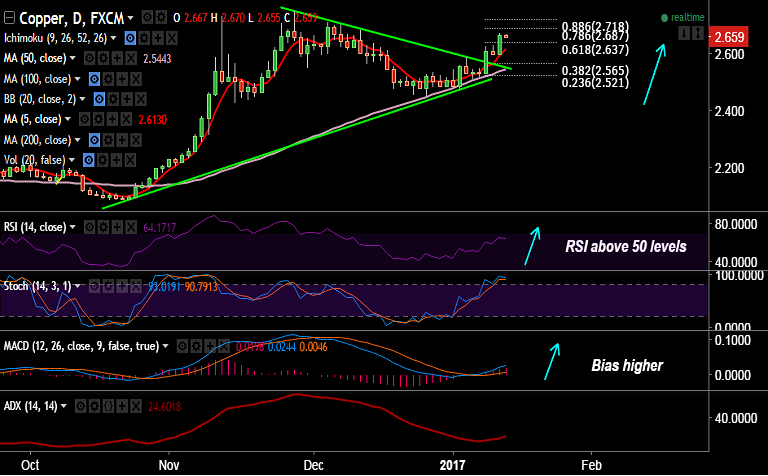
Task: Click the plus icon on MA (50, close) row
Action: click(117, 59)
